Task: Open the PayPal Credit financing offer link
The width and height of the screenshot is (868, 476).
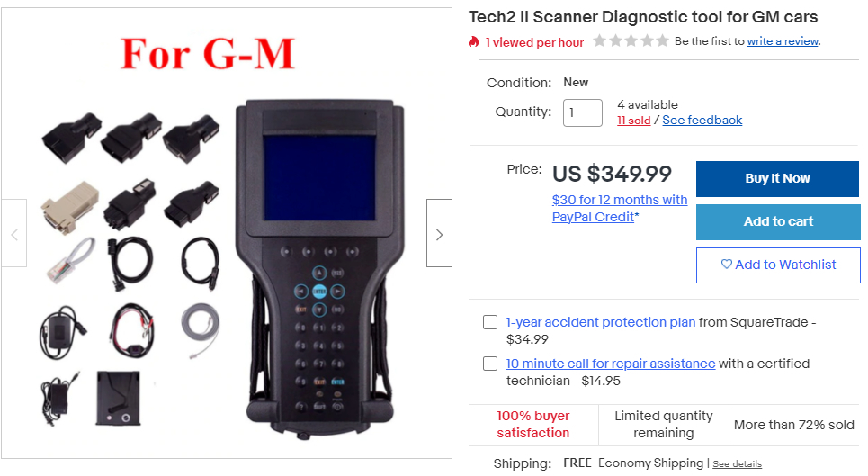Action: pos(620,208)
